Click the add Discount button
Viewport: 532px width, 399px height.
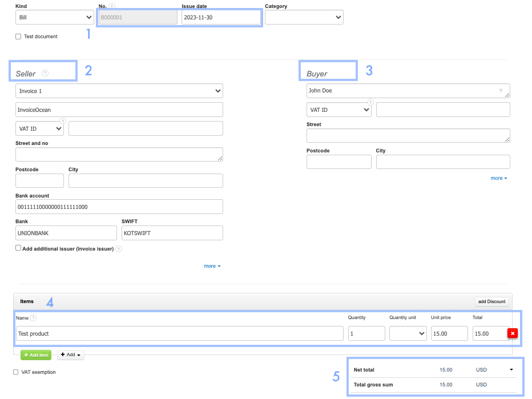point(491,301)
